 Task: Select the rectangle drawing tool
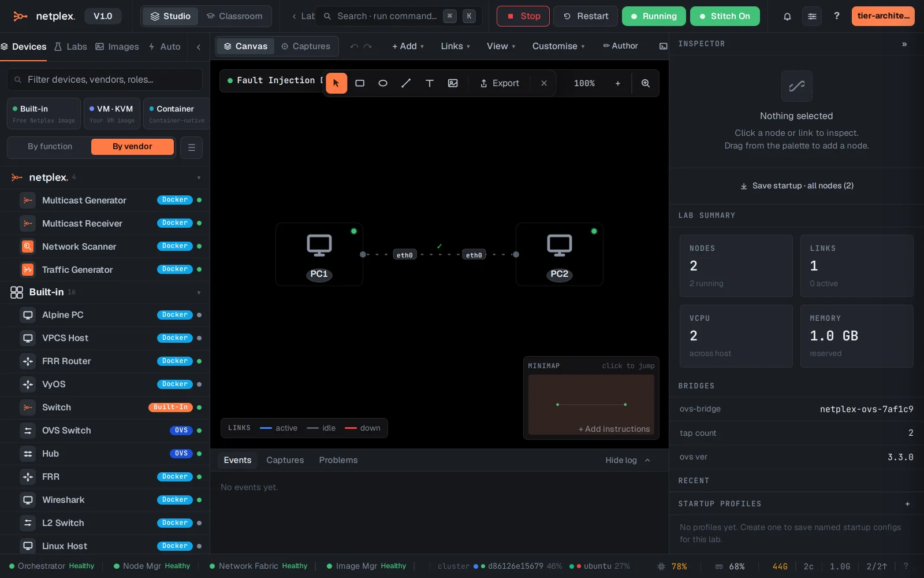coord(360,83)
